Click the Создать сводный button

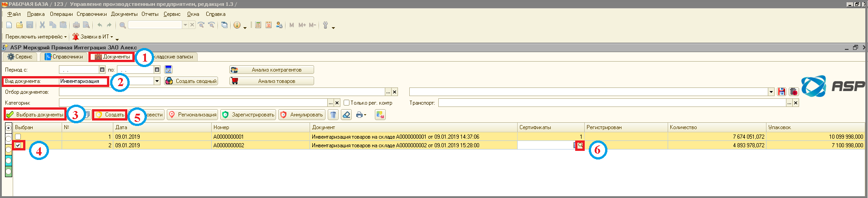(191, 81)
